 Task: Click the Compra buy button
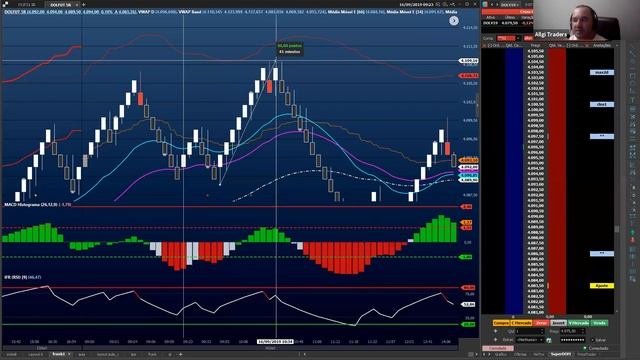click(x=500, y=323)
